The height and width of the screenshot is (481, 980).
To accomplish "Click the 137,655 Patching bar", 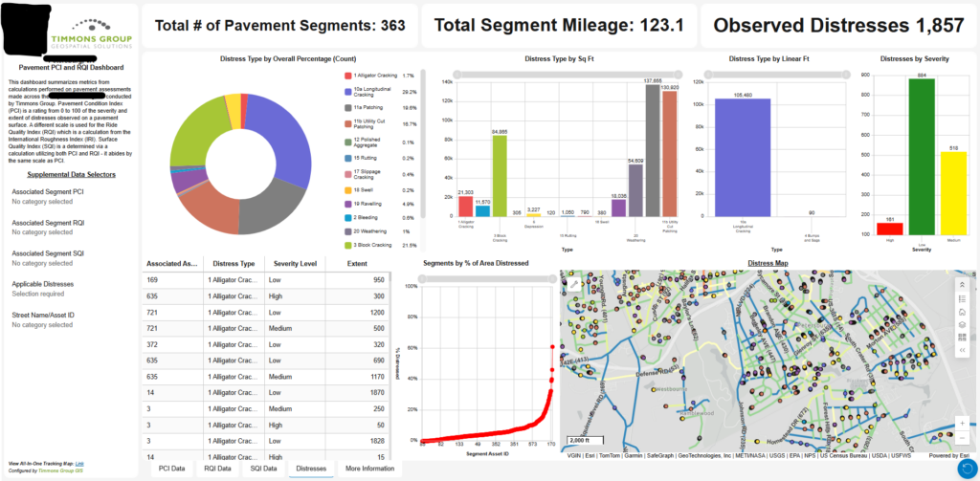I will coord(653,150).
